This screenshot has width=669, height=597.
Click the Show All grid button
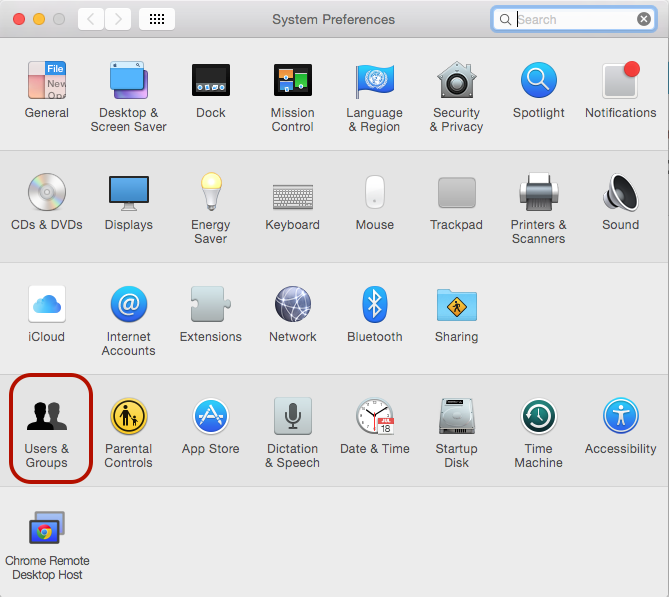(x=157, y=19)
